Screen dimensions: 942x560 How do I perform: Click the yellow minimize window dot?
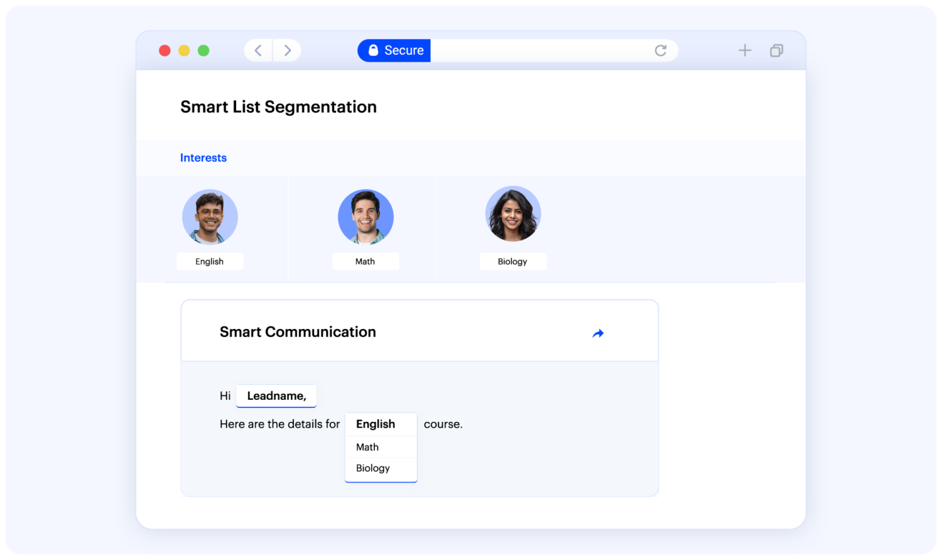tap(184, 51)
